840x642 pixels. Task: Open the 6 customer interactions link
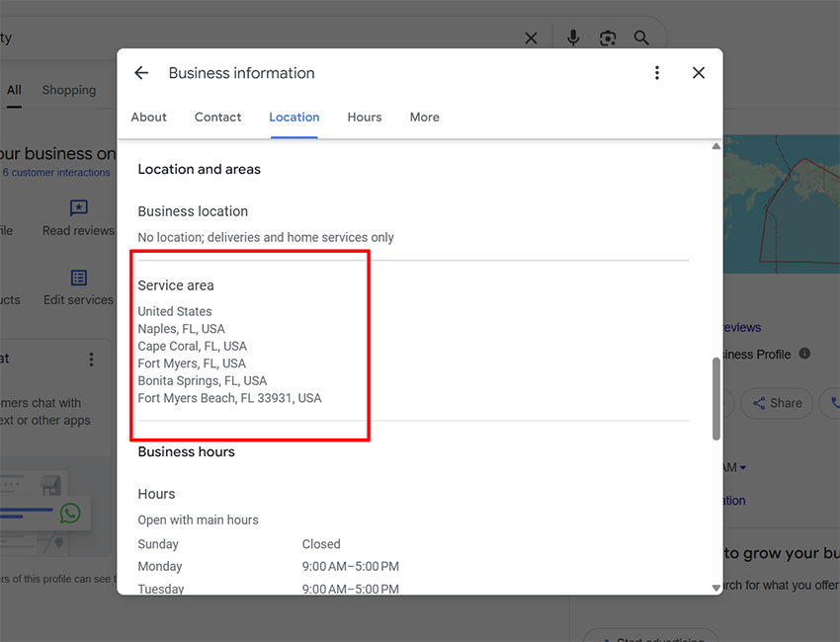coord(56,173)
